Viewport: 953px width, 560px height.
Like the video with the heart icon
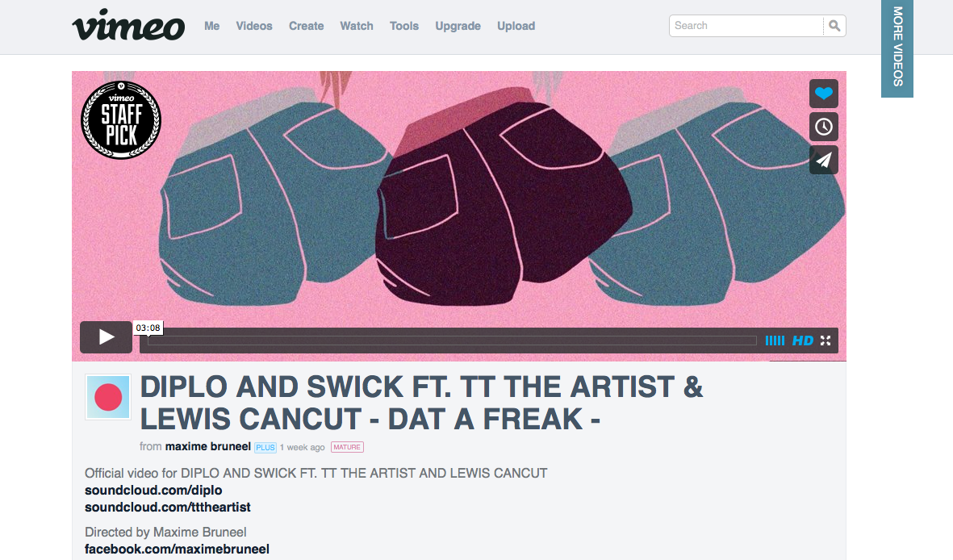click(x=824, y=94)
